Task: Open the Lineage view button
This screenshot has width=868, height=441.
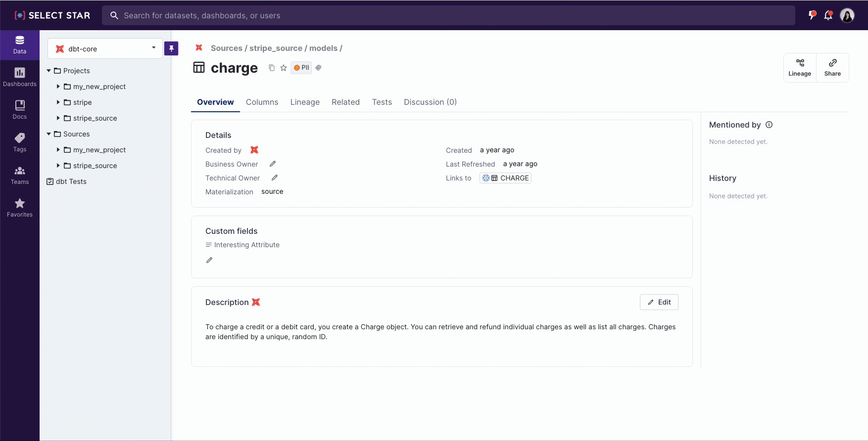Action: pyautogui.click(x=799, y=68)
